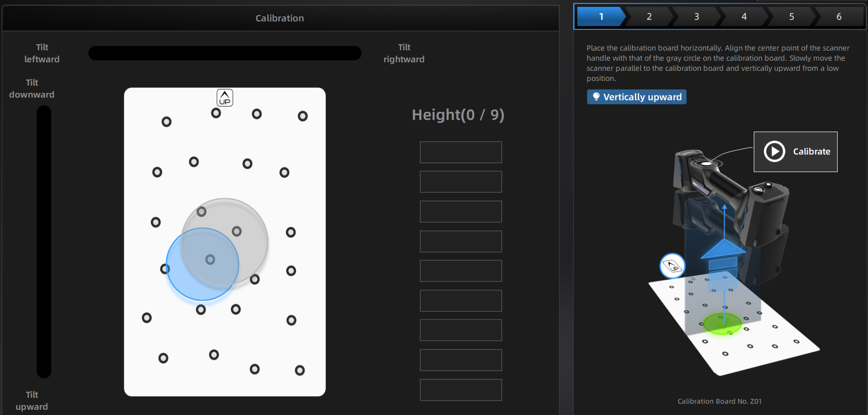Select calibration step 1 tab

coord(601,17)
